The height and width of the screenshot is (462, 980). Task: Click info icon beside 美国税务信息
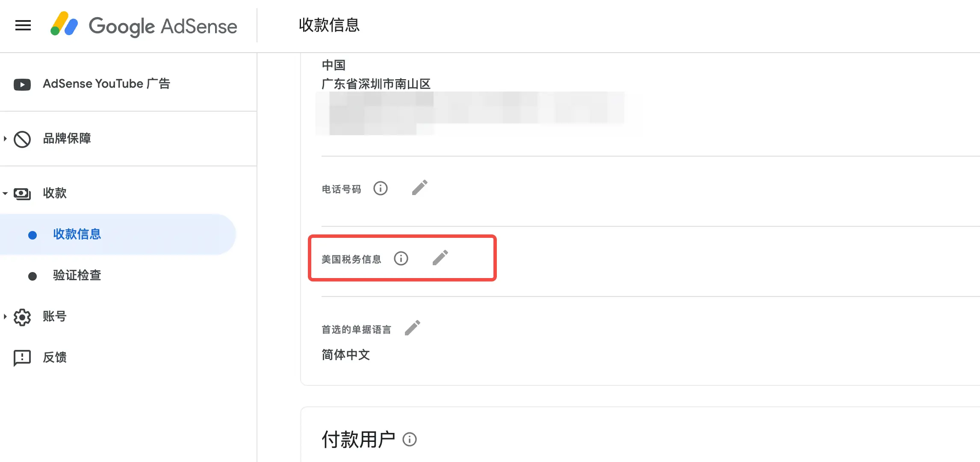click(x=401, y=258)
